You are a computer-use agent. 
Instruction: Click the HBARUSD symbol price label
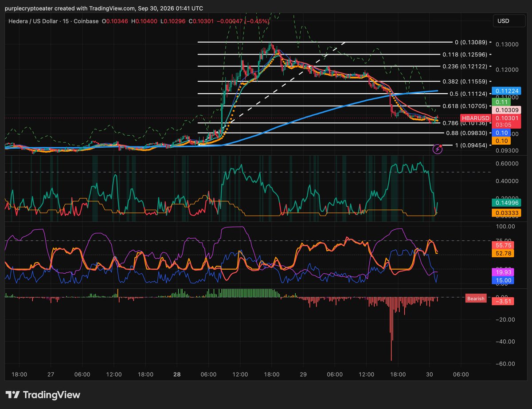(475, 118)
